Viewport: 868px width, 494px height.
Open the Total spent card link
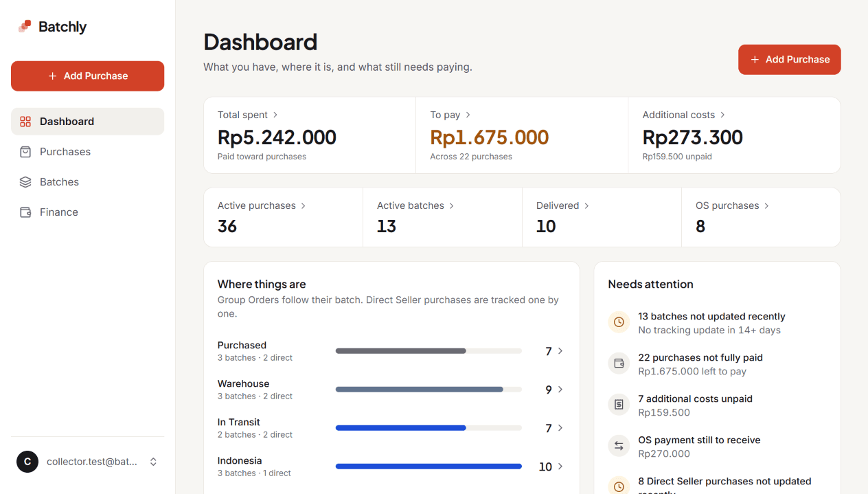pos(310,135)
